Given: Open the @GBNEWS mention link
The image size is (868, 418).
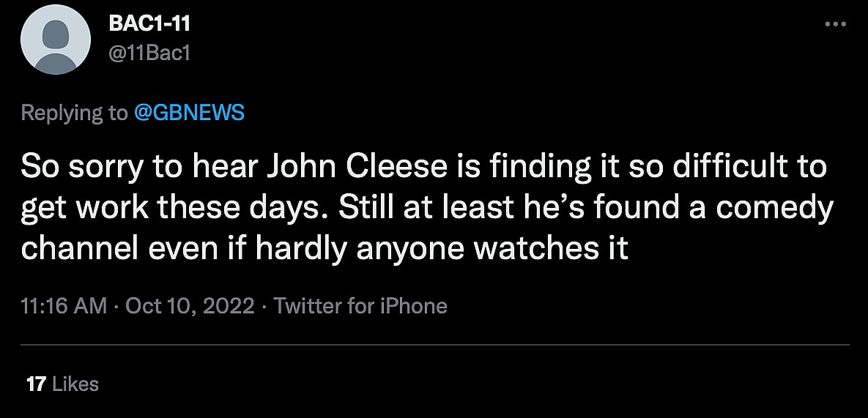Looking at the screenshot, I should tap(189, 113).
